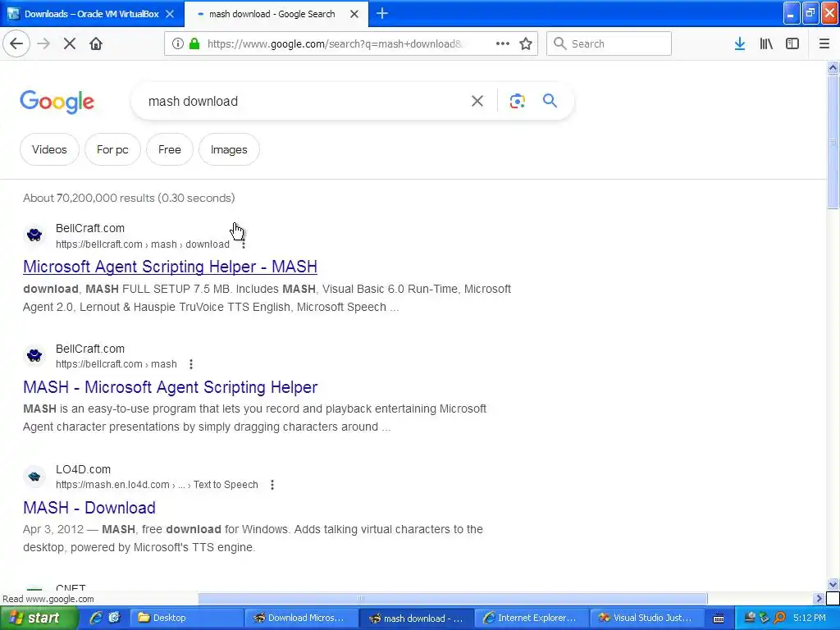Click the horizontal scrollbar right arrow
The image size is (840, 630).
point(819,598)
